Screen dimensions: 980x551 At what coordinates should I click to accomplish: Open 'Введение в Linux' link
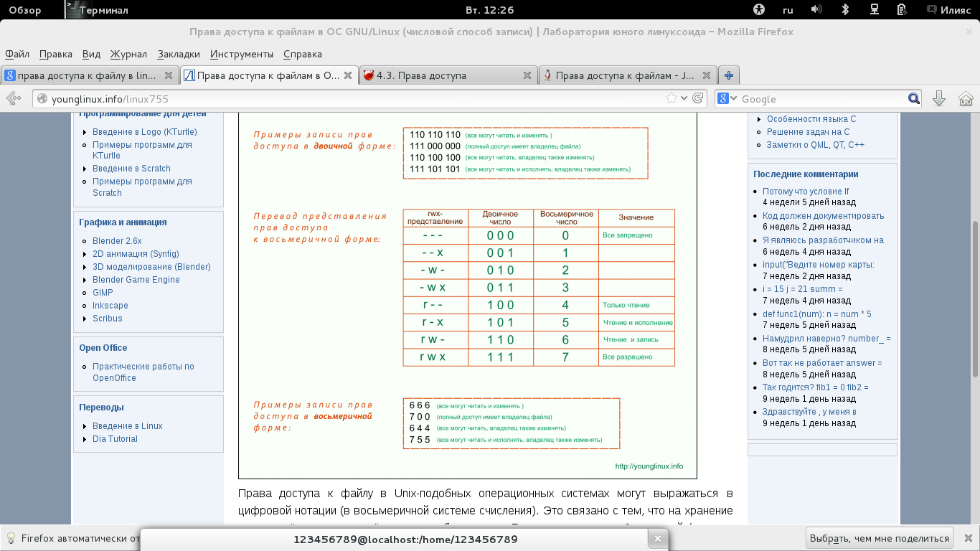(128, 426)
